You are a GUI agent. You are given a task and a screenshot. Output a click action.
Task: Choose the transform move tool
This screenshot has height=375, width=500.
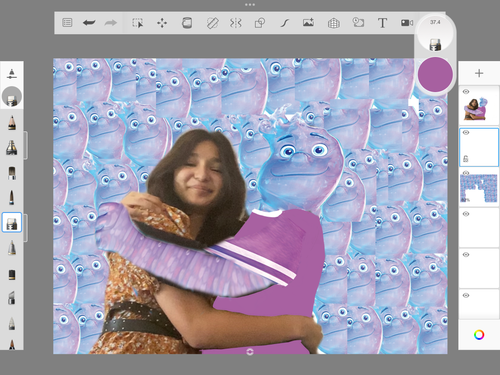point(162,23)
